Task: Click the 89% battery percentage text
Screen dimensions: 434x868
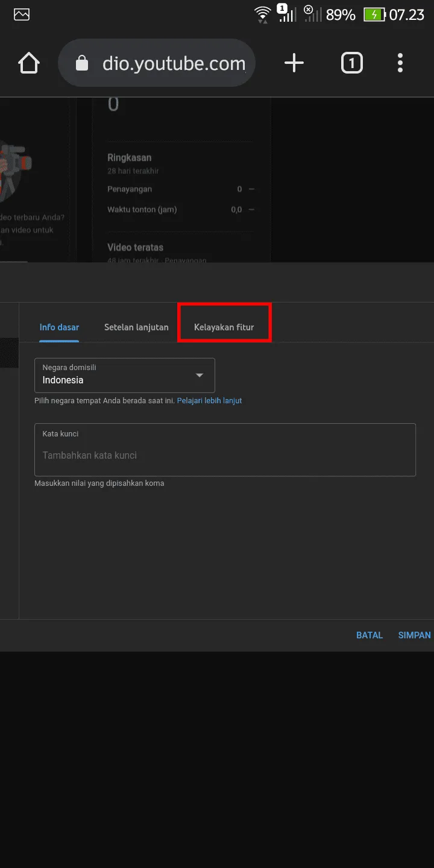Action: click(341, 14)
